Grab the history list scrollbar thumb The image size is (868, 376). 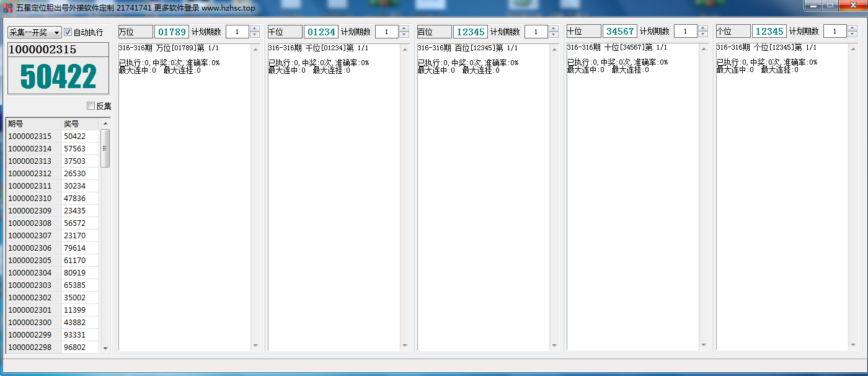click(105, 148)
